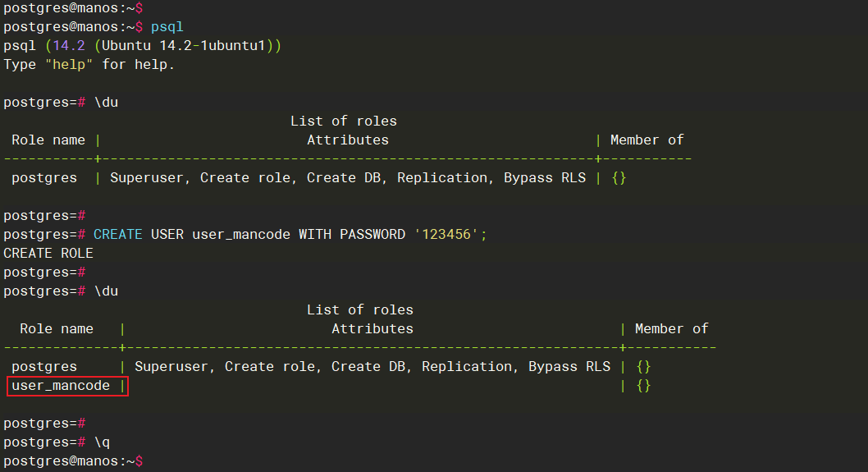The width and height of the screenshot is (868, 472).
Task: Click the psql command on the second line
Action: (167, 26)
